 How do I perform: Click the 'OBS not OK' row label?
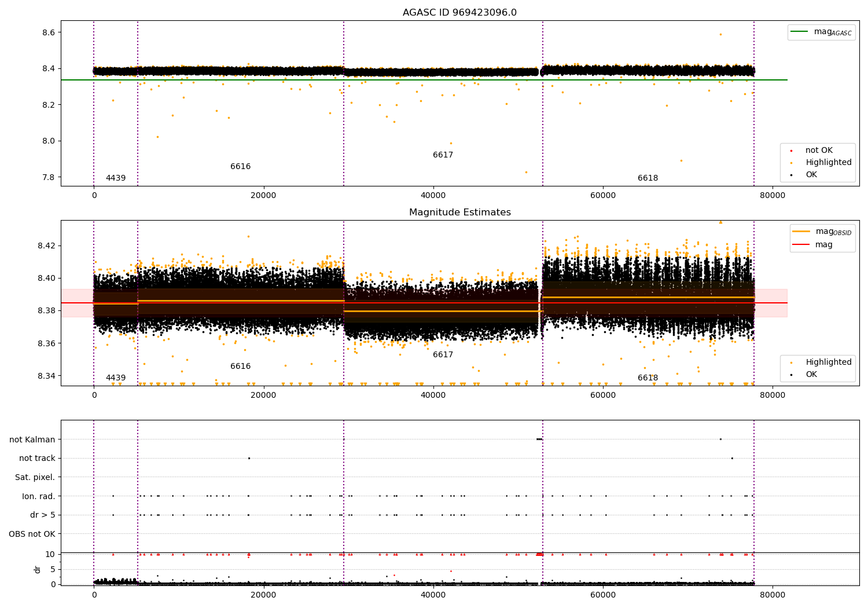pos(32,534)
